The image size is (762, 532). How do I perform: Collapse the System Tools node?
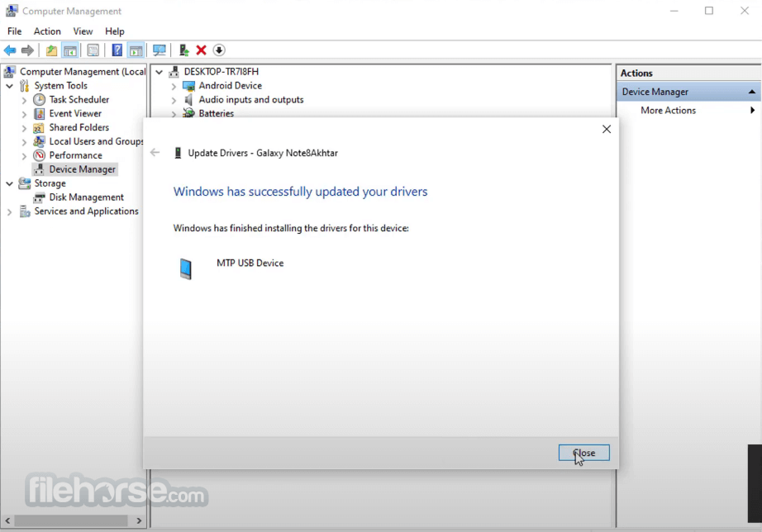coord(9,86)
